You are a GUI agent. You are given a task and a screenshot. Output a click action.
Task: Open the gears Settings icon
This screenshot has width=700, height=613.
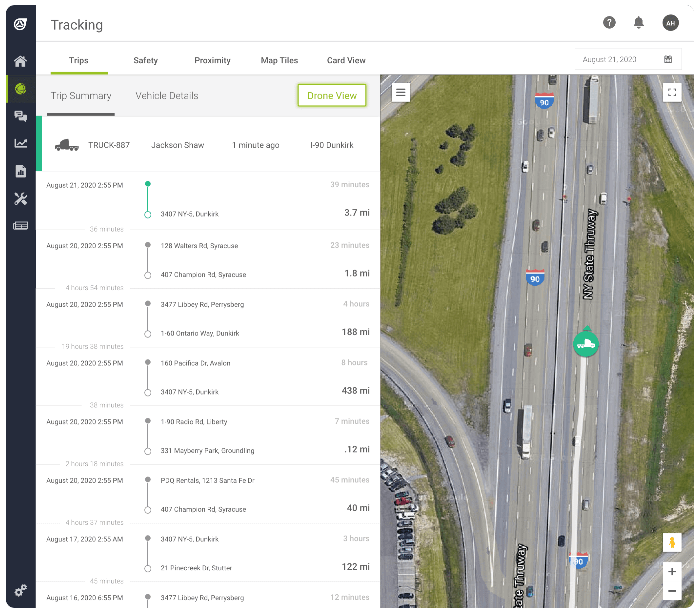click(x=21, y=590)
